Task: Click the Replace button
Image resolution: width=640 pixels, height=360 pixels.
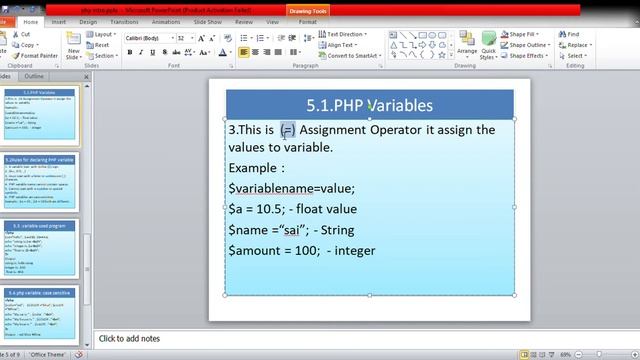Action: (x=576, y=45)
